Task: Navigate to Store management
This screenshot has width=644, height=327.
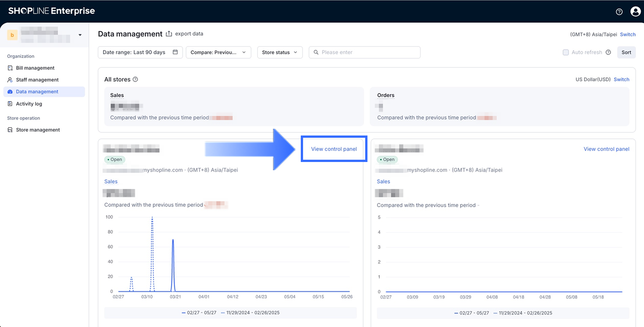Action: point(38,130)
